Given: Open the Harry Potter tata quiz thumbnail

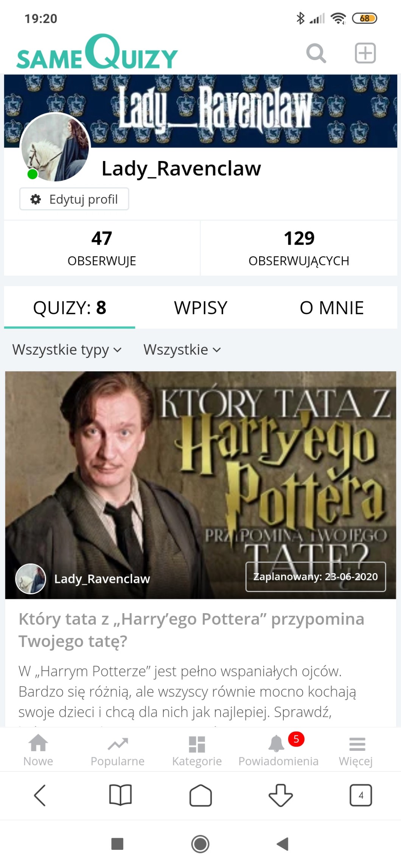Looking at the screenshot, I should [x=201, y=485].
